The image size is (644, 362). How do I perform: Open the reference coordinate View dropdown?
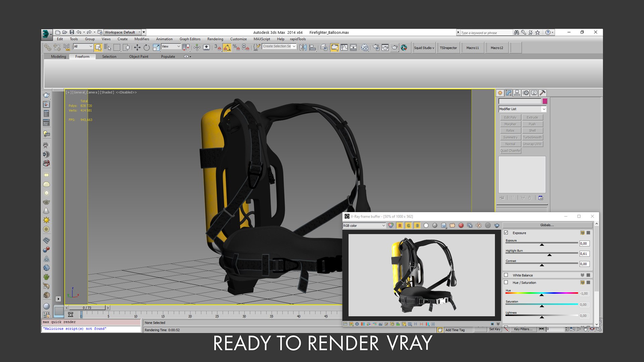click(x=171, y=47)
